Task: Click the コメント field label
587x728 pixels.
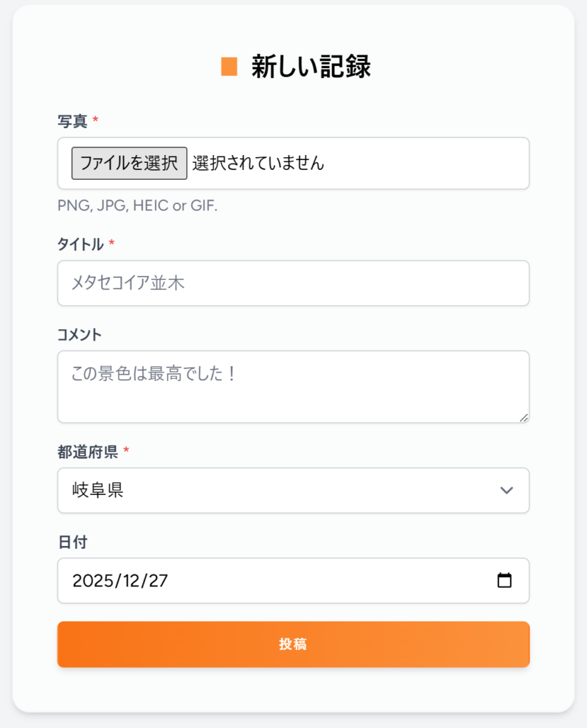Action: pyautogui.click(x=80, y=334)
